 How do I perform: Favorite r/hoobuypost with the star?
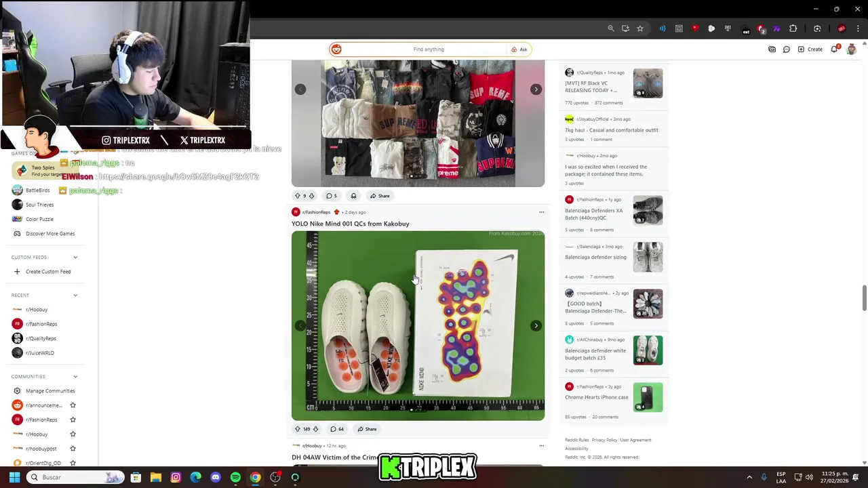(x=73, y=449)
